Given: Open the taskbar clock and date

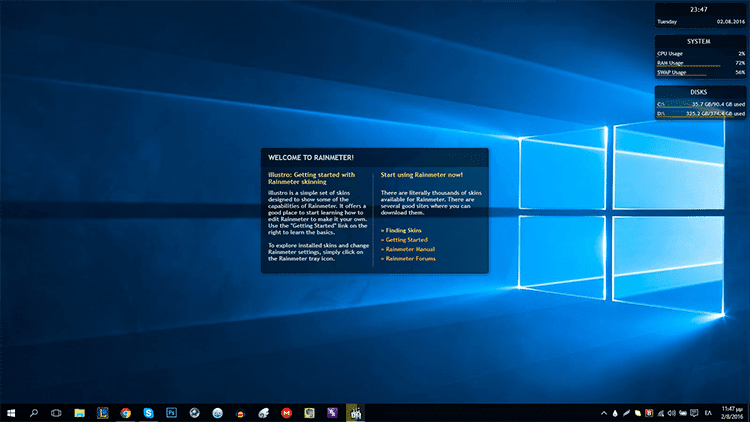Looking at the screenshot, I should [732, 413].
